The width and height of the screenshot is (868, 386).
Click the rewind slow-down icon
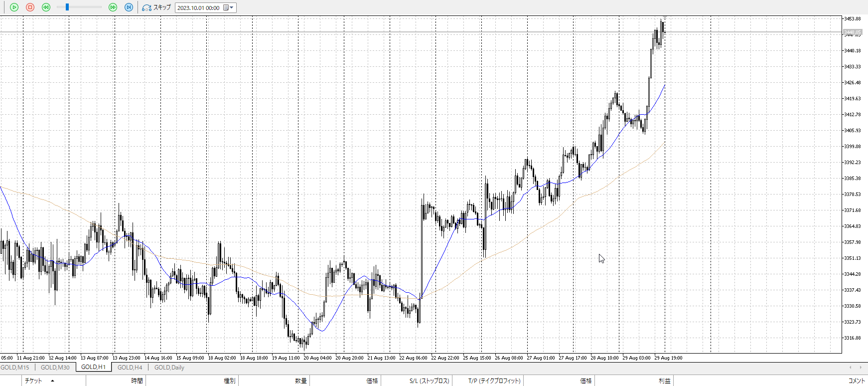pos(46,7)
